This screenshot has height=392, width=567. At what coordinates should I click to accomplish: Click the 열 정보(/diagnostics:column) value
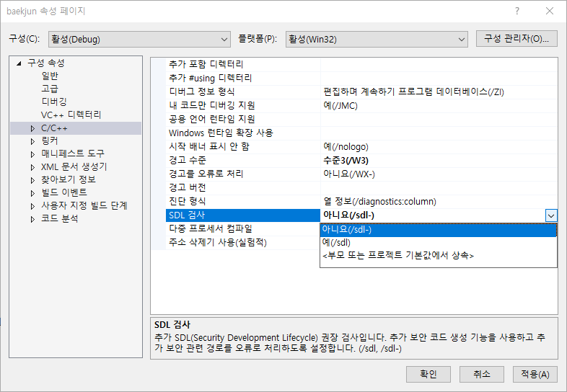pyautogui.click(x=379, y=202)
